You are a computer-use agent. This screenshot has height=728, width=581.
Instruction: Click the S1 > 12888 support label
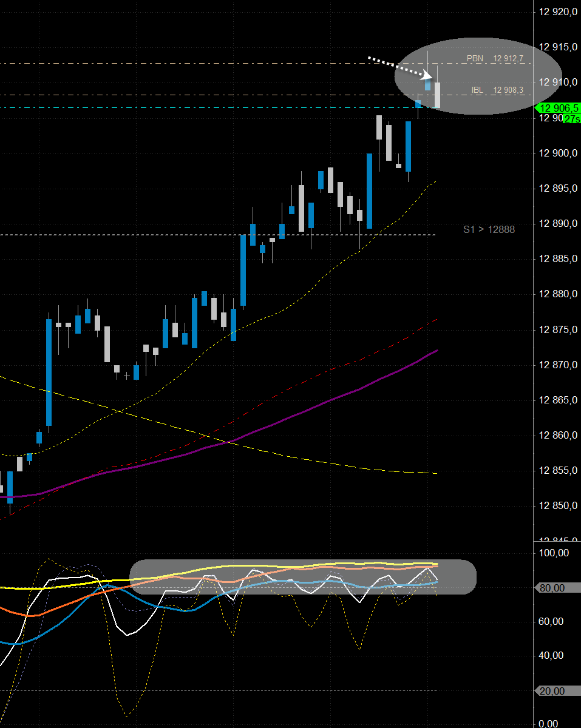[x=489, y=229]
